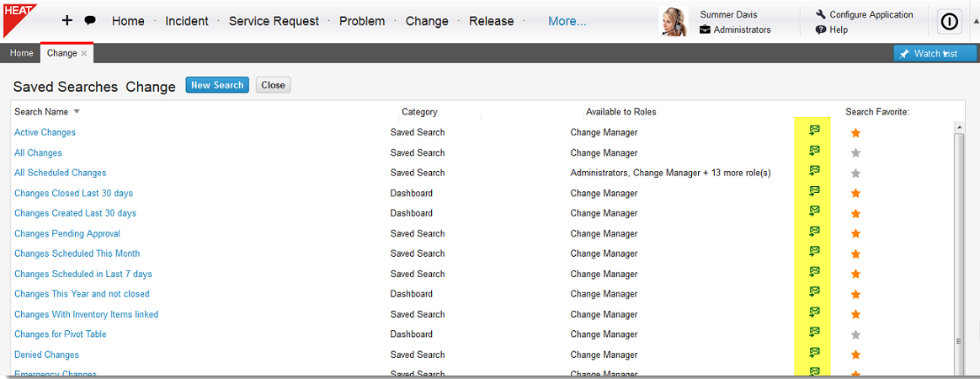The height and width of the screenshot is (379, 980).
Task: Click the power logout icon
Action: point(950,21)
